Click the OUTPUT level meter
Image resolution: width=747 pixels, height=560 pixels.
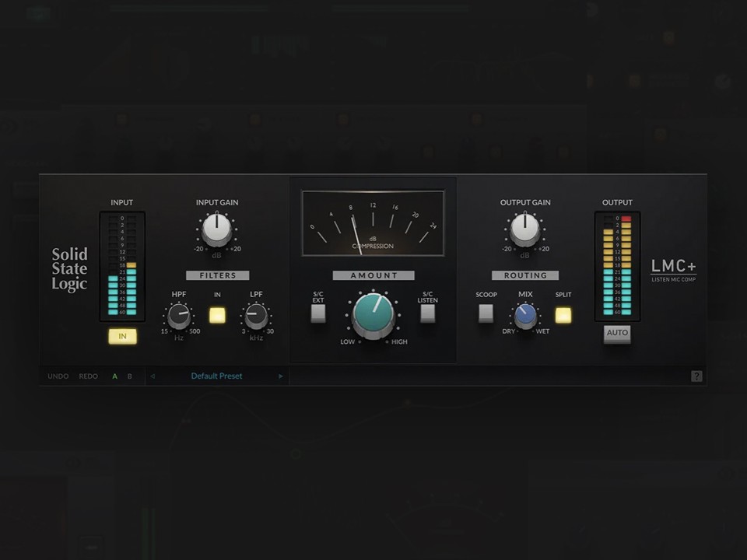click(617, 267)
